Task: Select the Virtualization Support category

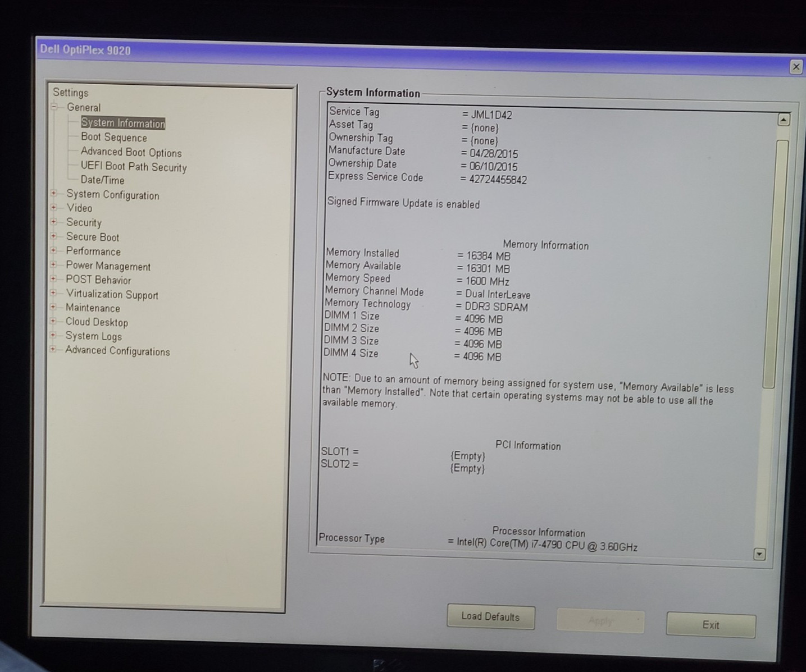Action: point(112,295)
